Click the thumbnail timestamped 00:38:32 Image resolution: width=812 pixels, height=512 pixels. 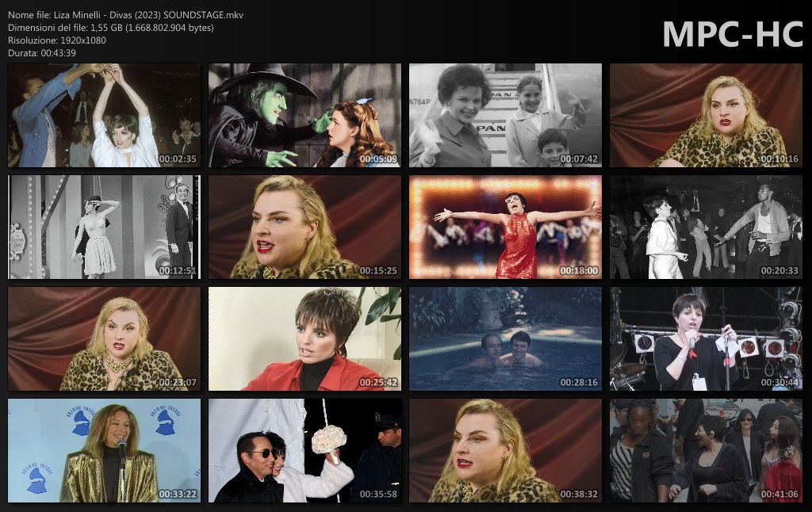point(505,451)
